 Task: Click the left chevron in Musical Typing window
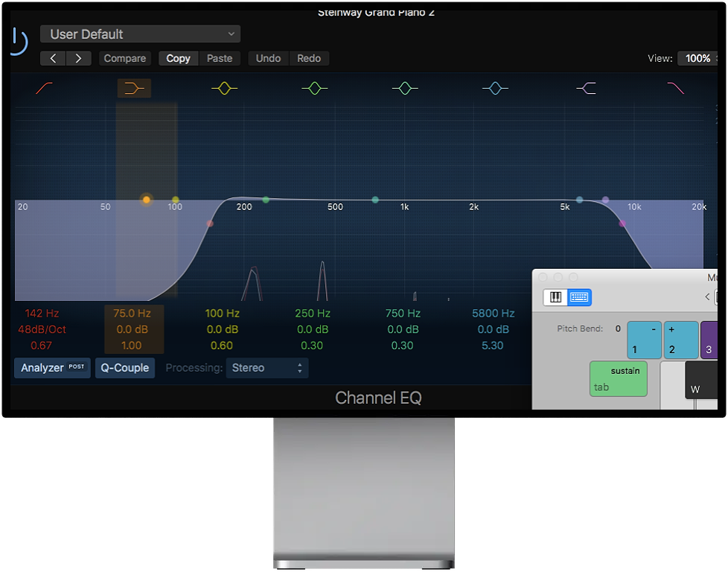(x=707, y=296)
